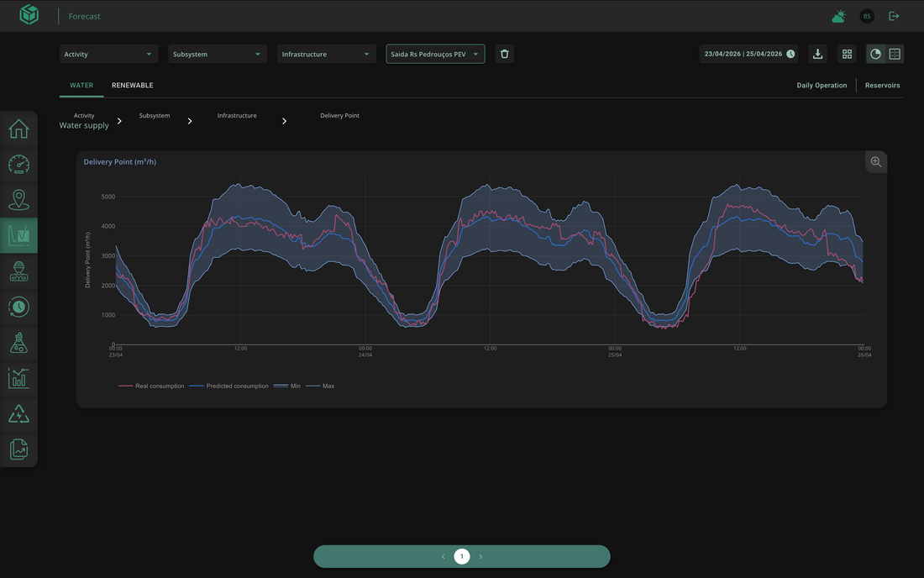Click the trash icon to clear filters
Viewport: 924px width, 578px height.
tap(505, 55)
